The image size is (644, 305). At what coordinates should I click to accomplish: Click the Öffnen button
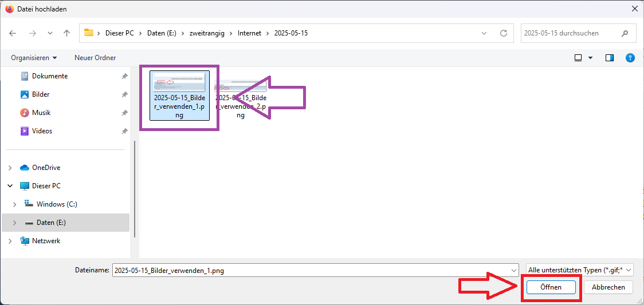click(x=551, y=287)
